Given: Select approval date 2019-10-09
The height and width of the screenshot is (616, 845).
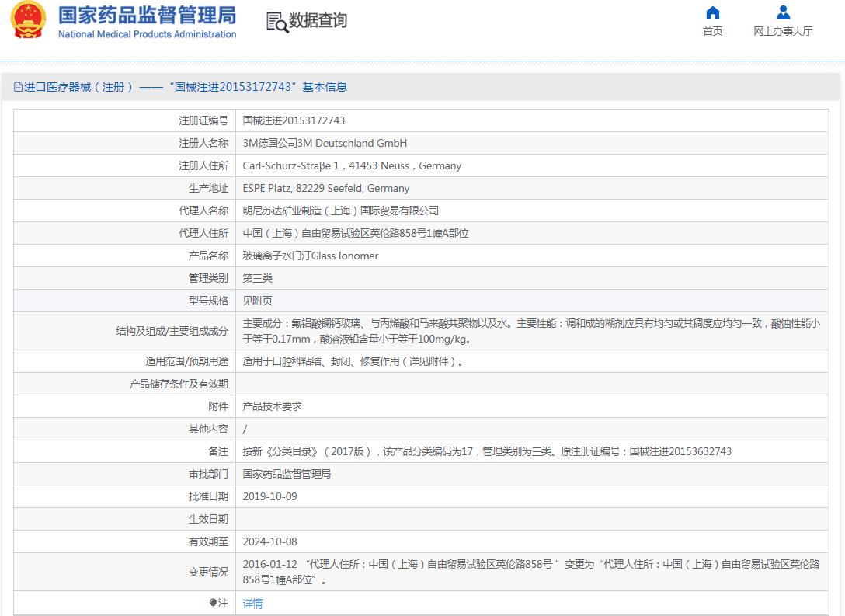Looking at the screenshot, I should [270, 497].
